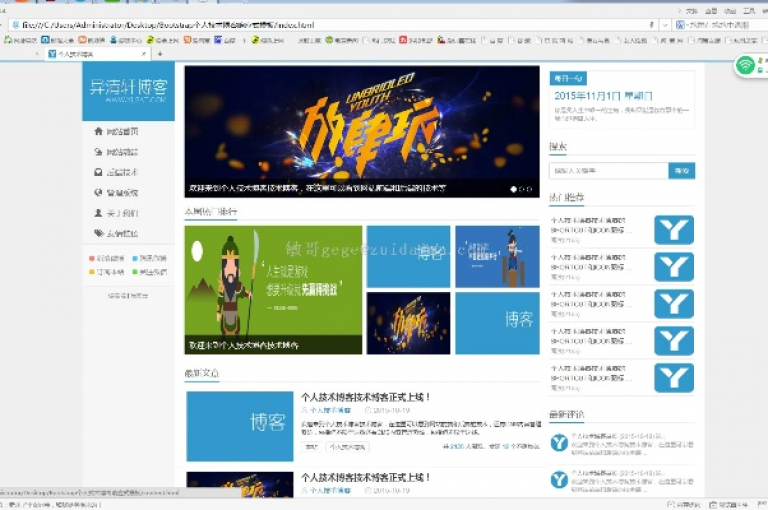Screen dimensions: 768x510
Task: Click the person silhouette icon in the sidebar
Action: (x=98, y=213)
